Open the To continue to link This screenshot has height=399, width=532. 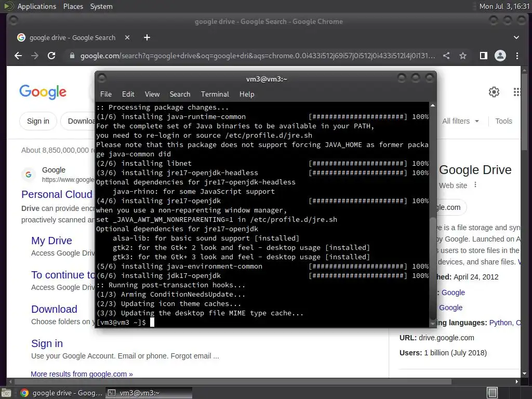(63, 275)
